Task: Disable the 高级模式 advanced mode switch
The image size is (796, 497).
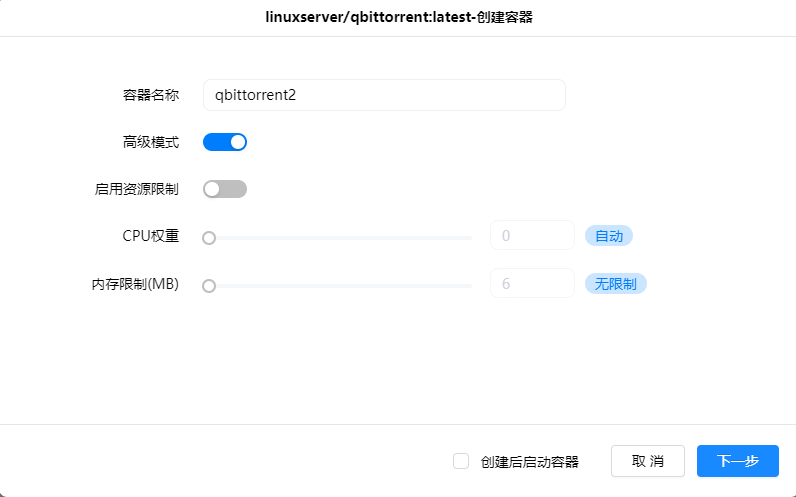Action: point(225,142)
